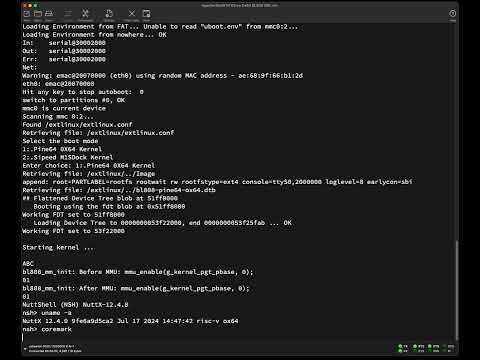Click the text cursor at terminal bottom
The height and width of the screenshot is (360, 480).
tap(23, 337)
